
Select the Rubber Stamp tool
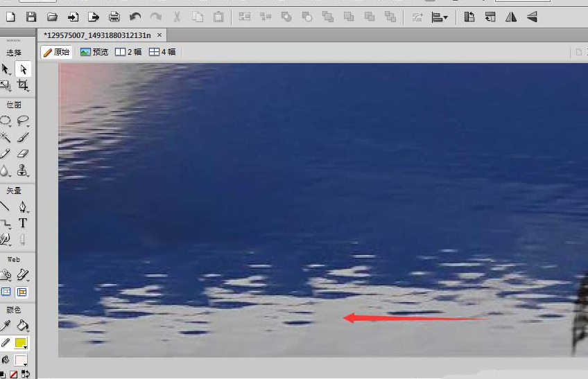tap(22, 170)
